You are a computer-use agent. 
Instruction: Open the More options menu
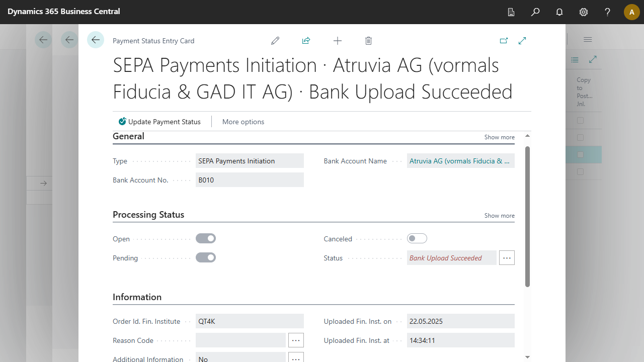(x=243, y=122)
